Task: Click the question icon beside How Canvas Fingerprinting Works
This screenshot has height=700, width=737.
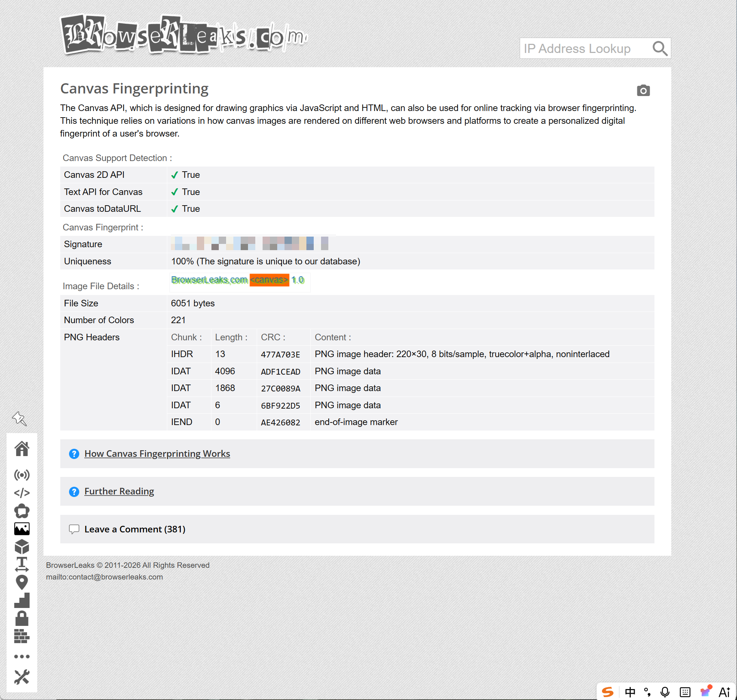Action: pyautogui.click(x=74, y=454)
